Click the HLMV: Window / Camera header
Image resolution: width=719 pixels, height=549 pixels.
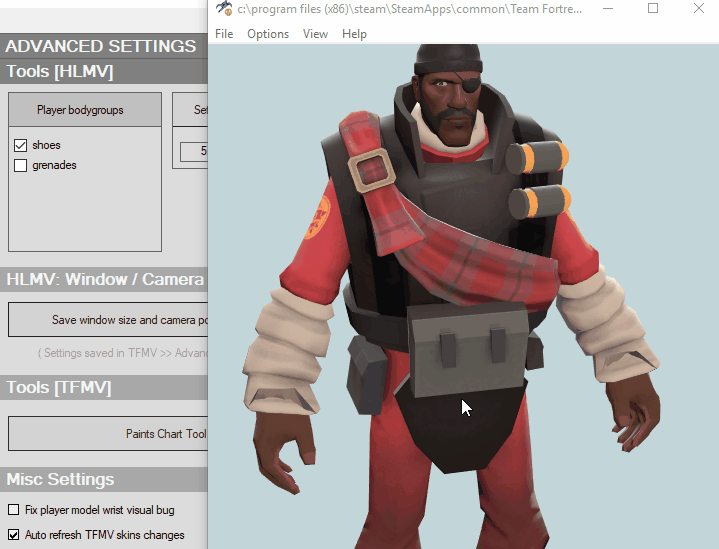point(104,279)
